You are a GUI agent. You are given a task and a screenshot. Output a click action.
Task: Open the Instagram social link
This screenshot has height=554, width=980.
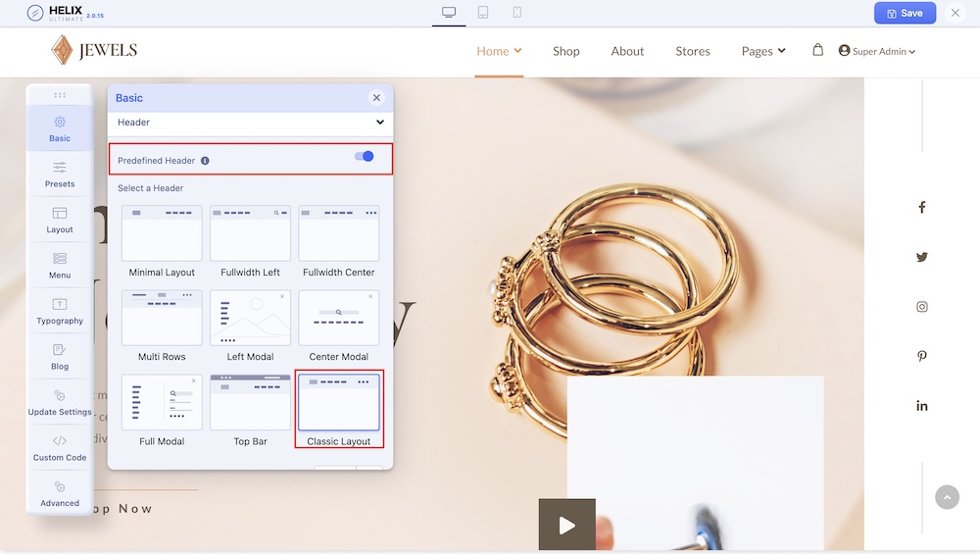click(x=921, y=307)
